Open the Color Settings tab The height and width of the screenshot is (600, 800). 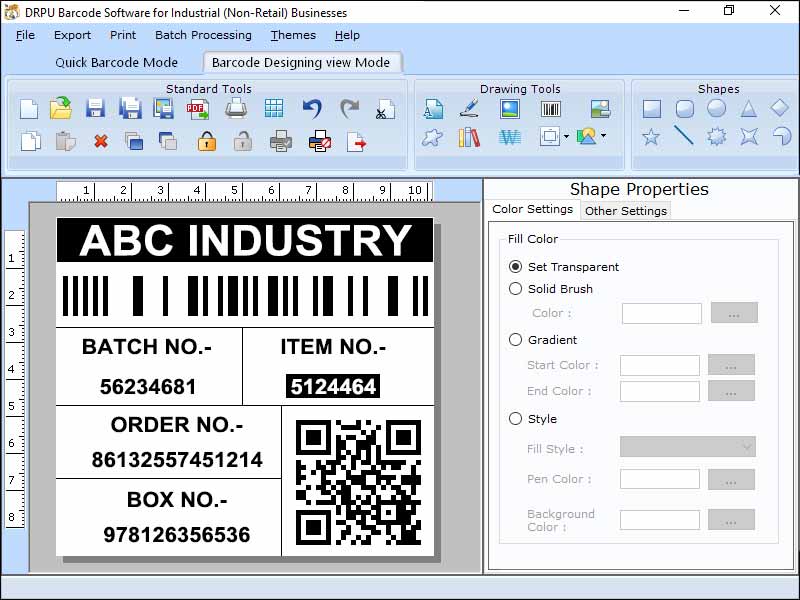[532, 209]
